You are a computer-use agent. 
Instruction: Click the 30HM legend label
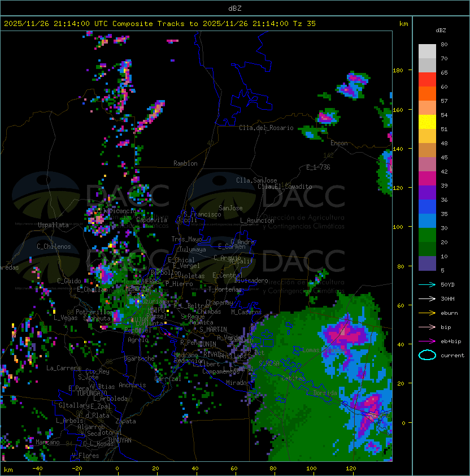click(447, 298)
